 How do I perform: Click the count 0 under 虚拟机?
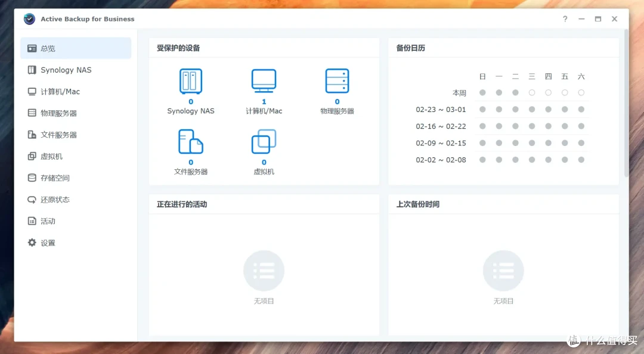pyautogui.click(x=264, y=162)
